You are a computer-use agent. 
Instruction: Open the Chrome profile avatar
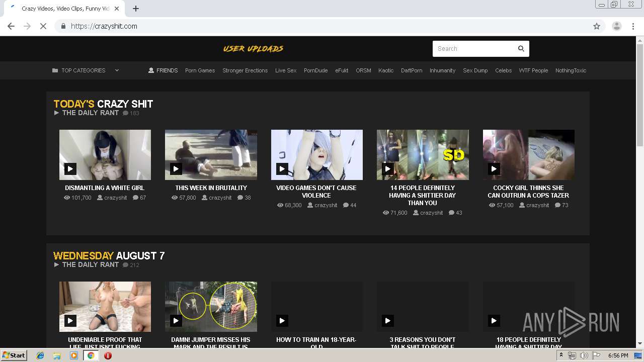tap(616, 26)
